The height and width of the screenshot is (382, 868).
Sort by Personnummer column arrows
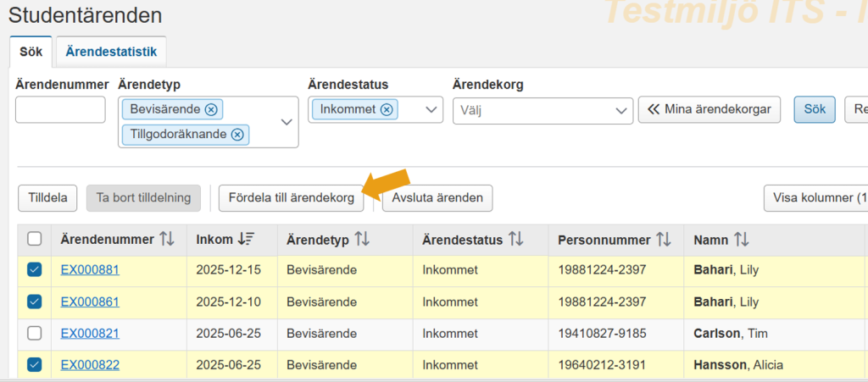663,240
